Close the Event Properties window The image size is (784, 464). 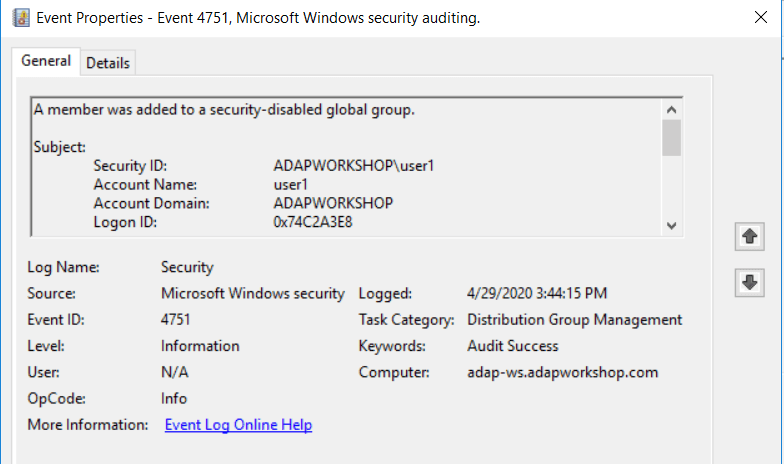coord(760,18)
